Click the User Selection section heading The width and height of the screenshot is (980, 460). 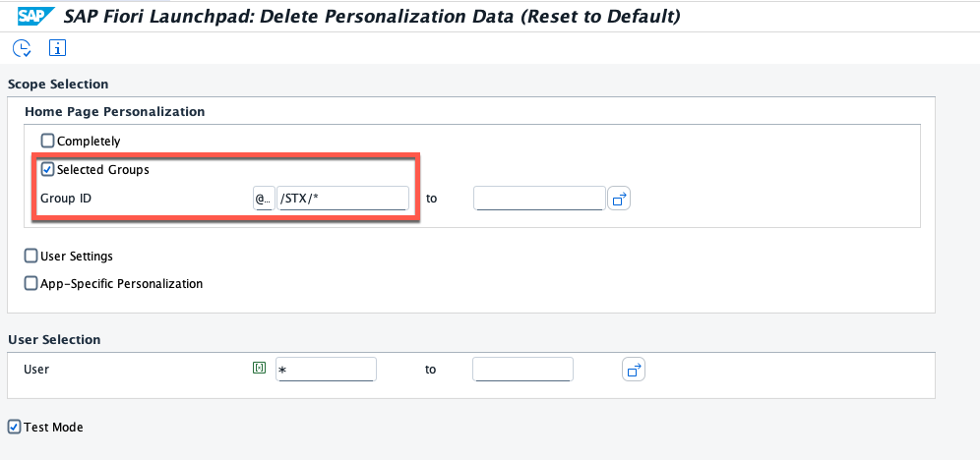[x=54, y=340]
